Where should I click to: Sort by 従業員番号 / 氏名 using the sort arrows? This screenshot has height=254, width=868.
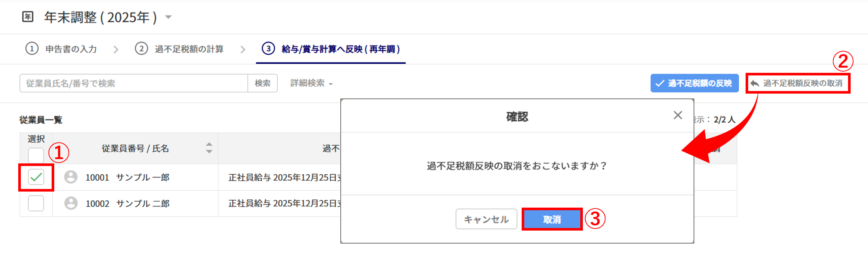click(x=209, y=148)
